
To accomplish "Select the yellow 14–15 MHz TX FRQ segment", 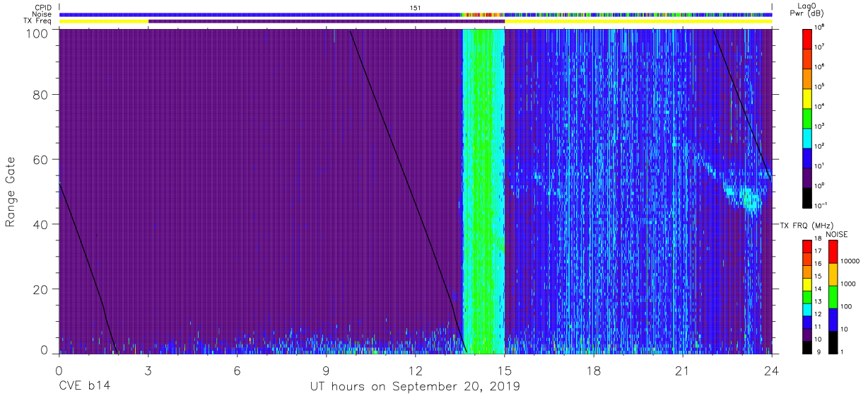I will 808,284.
